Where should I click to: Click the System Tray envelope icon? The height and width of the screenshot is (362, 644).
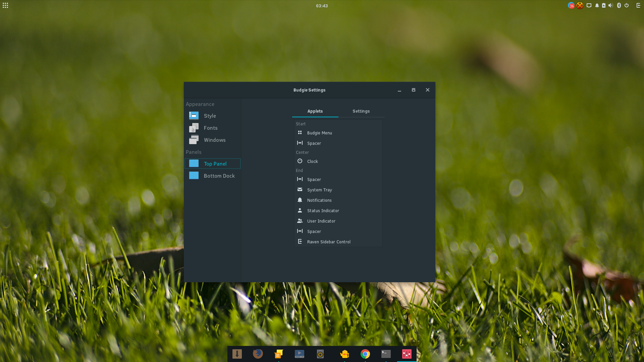300,190
